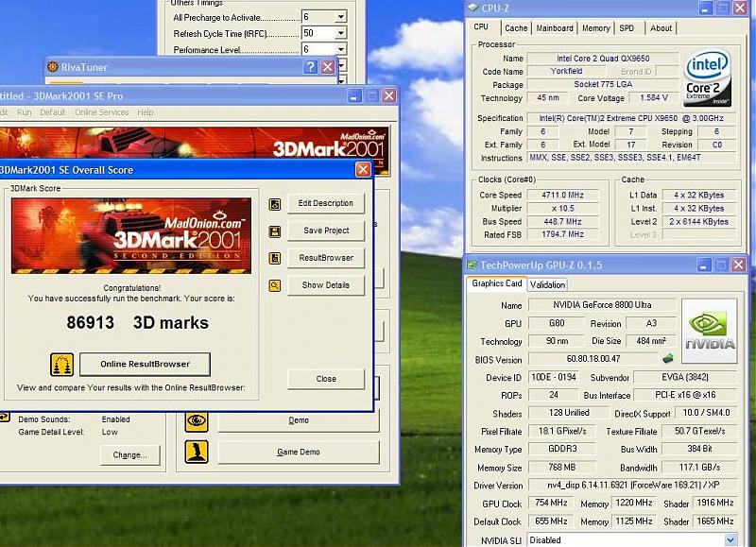Screen dimensions: 756x547
Task: Open the All Precharge to Activate dropdown
Action: tap(340, 17)
